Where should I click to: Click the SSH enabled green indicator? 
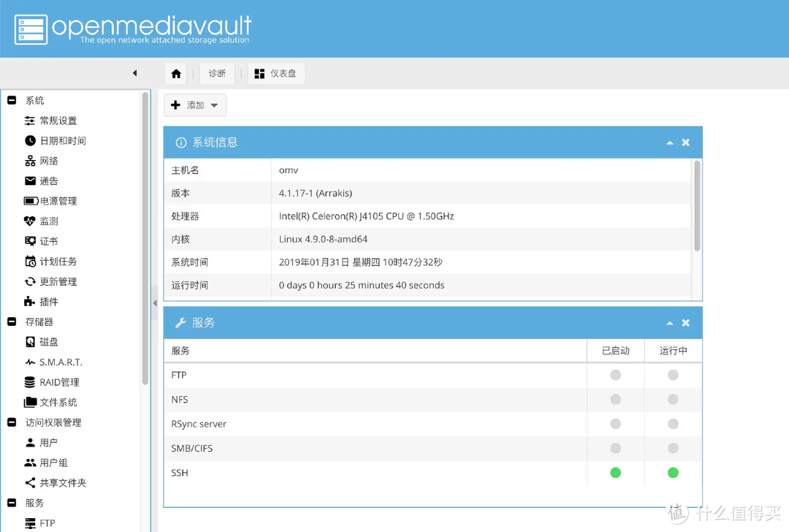615,473
